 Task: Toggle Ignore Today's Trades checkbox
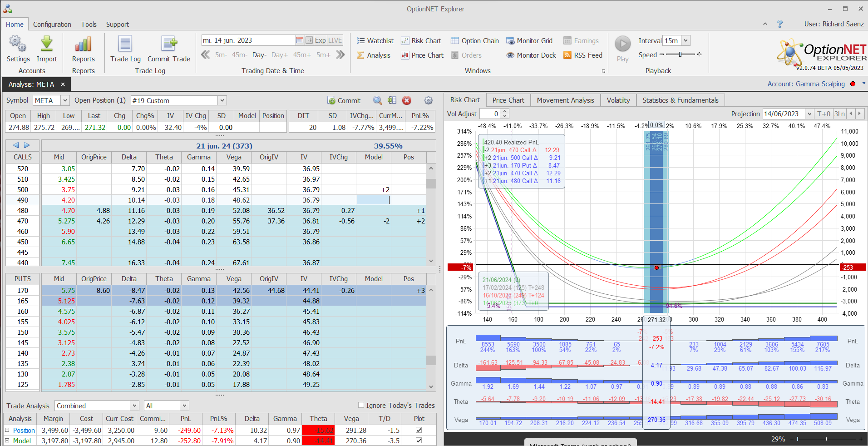361,405
